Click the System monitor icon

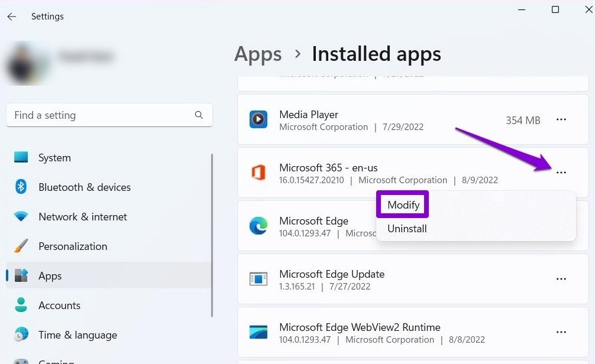[21, 157]
